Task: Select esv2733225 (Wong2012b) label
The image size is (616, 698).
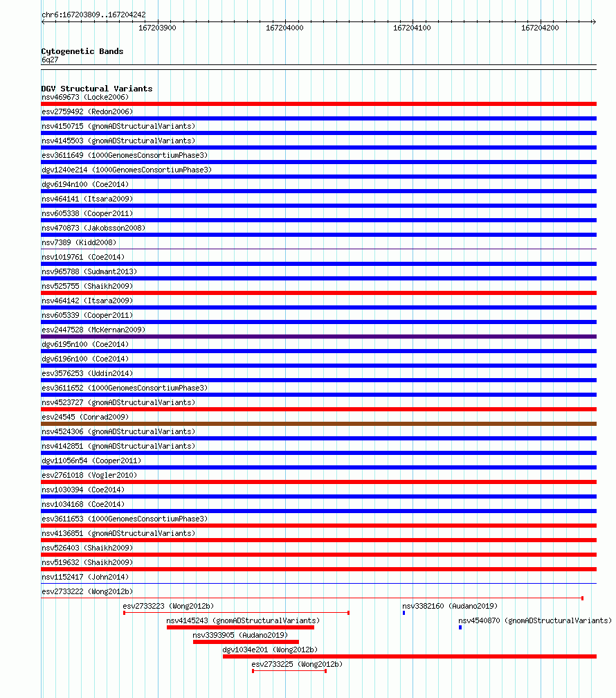Action: 297,664
